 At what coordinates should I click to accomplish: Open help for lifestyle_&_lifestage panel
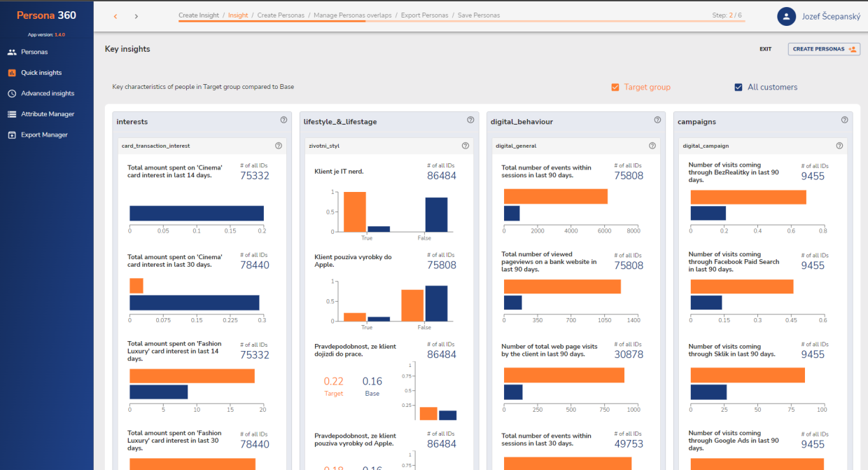pos(470,120)
